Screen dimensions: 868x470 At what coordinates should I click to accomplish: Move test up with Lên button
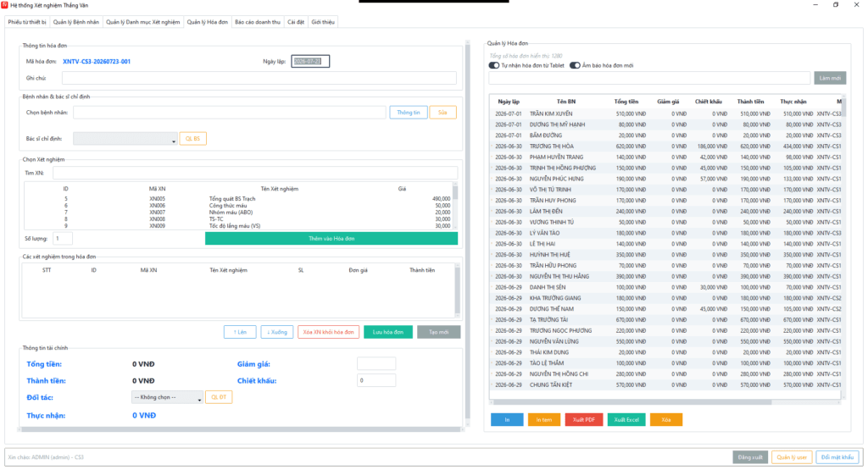[240, 332]
